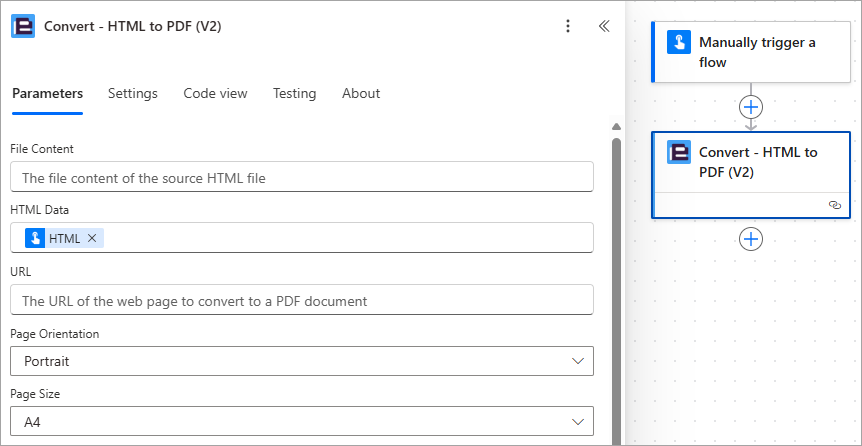Click into the File Content field

302,177
